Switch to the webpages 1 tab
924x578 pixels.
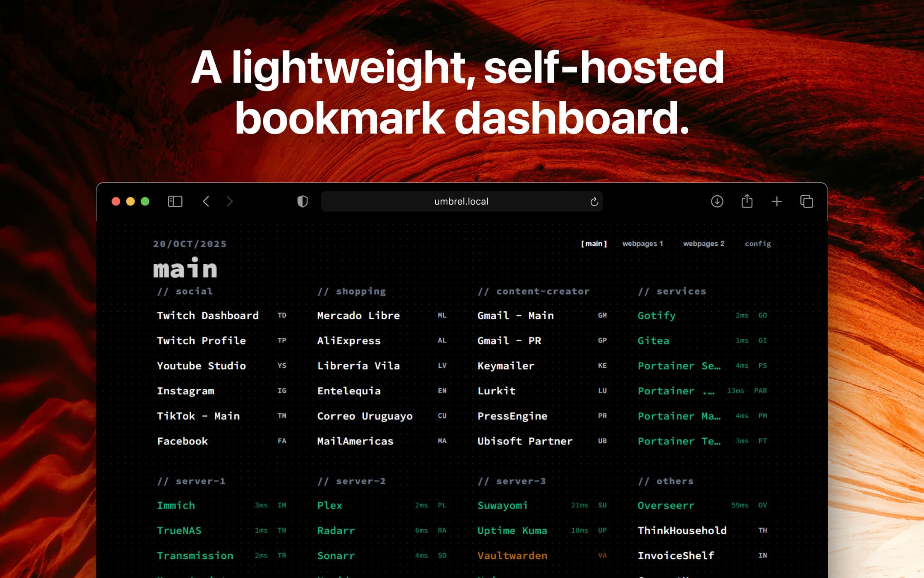click(643, 243)
